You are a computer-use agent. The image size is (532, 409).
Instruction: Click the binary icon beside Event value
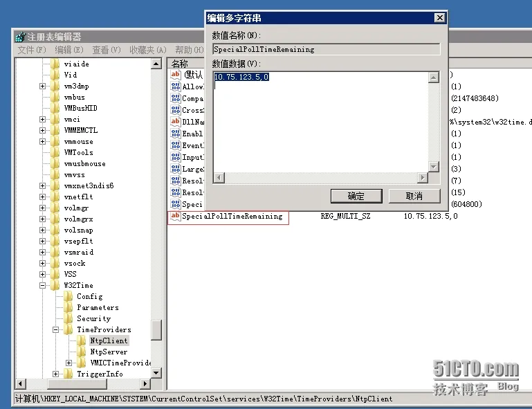[x=176, y=145]
